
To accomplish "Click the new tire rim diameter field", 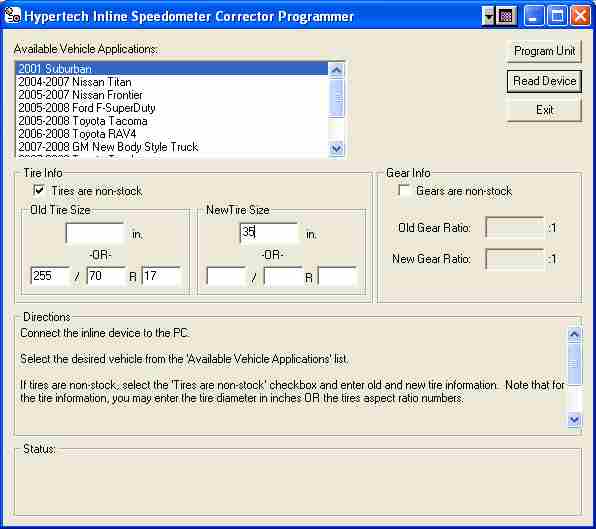I will (x=338, y=276).
